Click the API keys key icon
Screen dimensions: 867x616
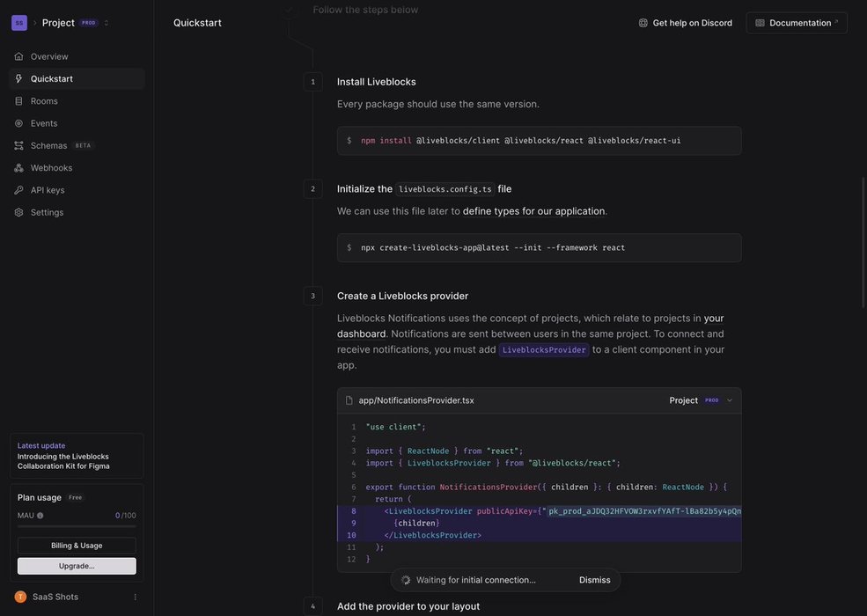18,190
